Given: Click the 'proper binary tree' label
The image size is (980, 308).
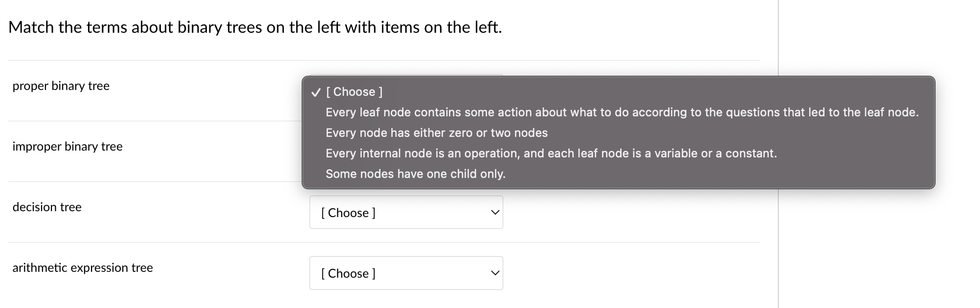Looking at the screenshot, I should click(x=61, y=86).
